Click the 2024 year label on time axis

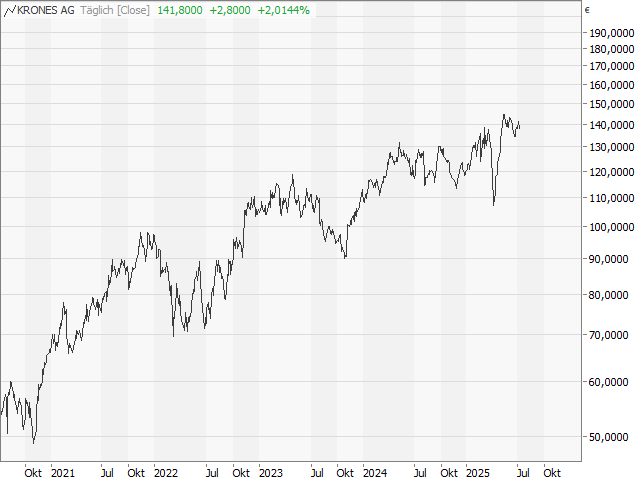click(x=375, y=473)
